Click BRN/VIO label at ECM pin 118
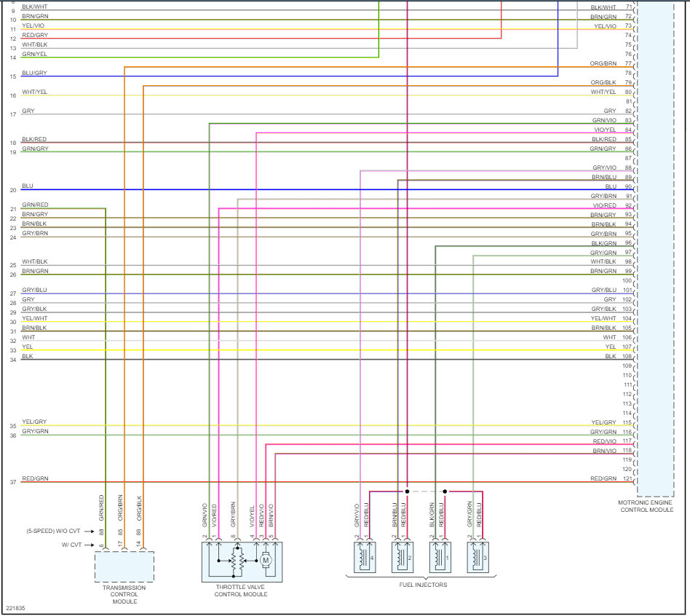Screen dimensions: 690x616 (605, 451)
